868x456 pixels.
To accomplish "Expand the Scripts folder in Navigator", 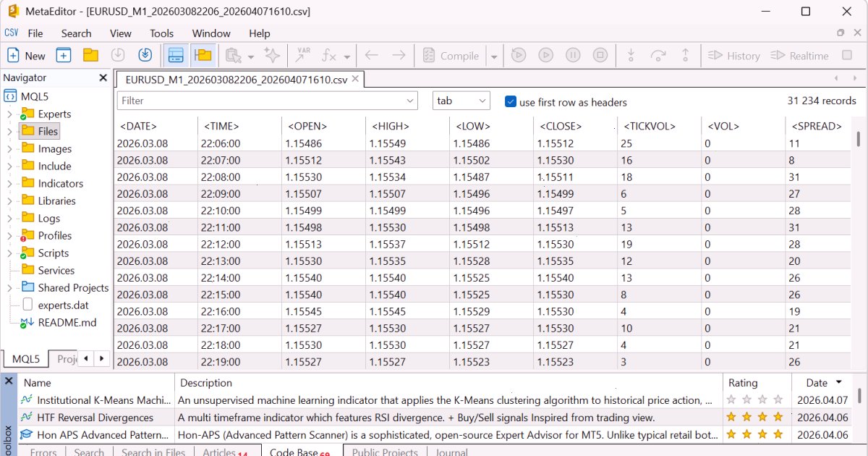I will pos(9,253).
